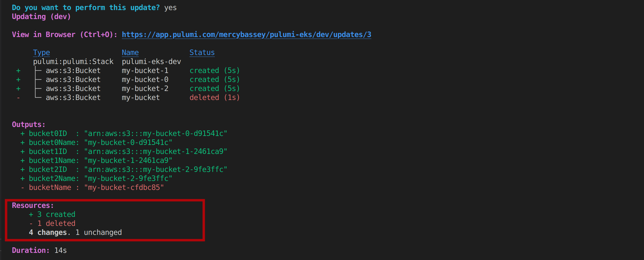Screen dimensions: 644x260
Task: Click the Outputs section heading
Action: (29, 125)
